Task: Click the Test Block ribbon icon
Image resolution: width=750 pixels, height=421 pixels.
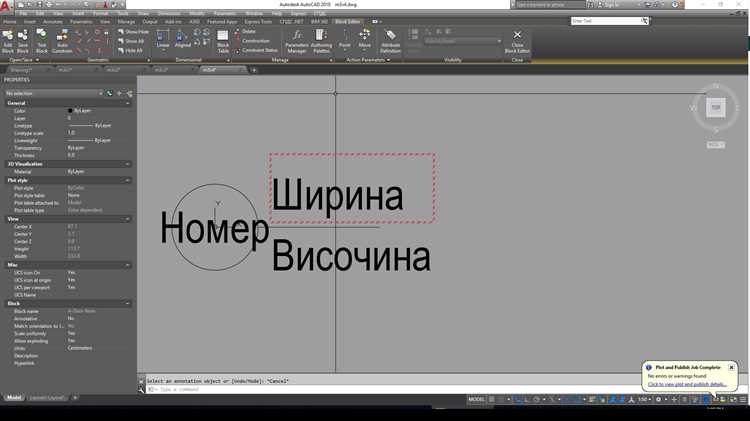Action: (x=42, y=41)
